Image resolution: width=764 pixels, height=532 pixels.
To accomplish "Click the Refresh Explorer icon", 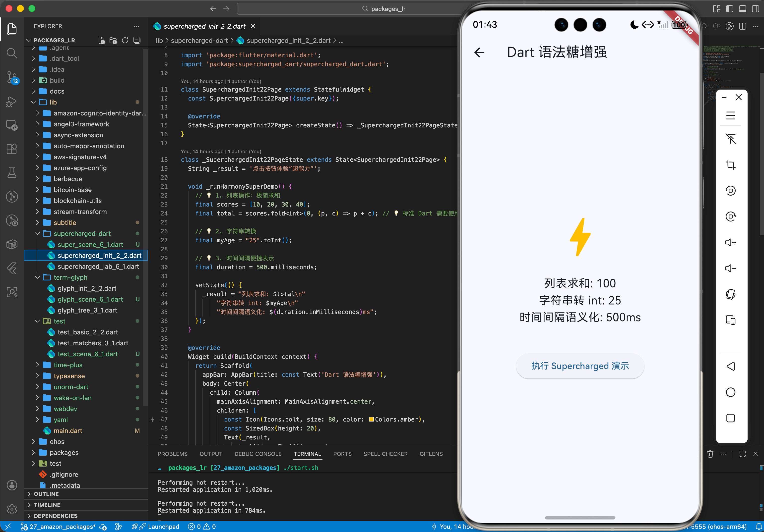I will (125, 40).
